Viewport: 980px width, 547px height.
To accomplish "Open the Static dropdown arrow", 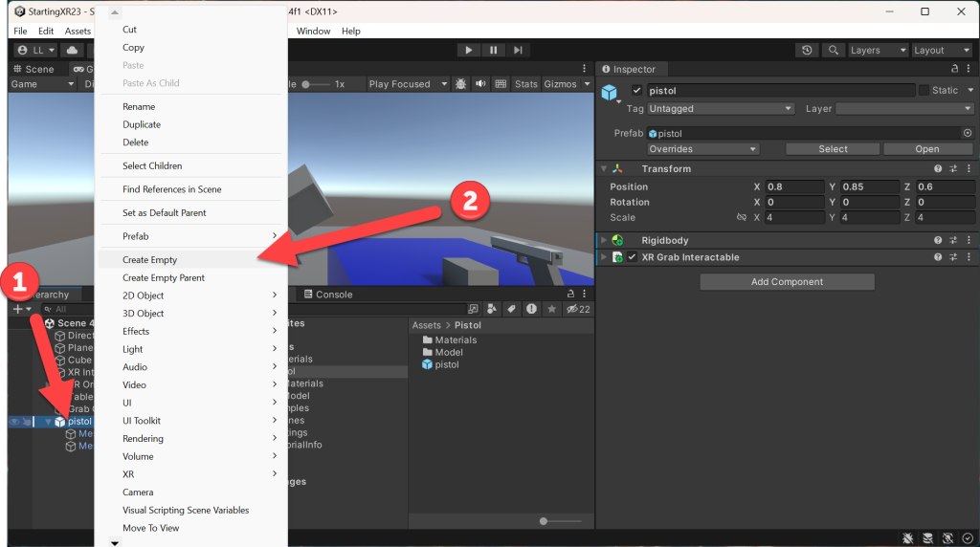I will (970, 91).
